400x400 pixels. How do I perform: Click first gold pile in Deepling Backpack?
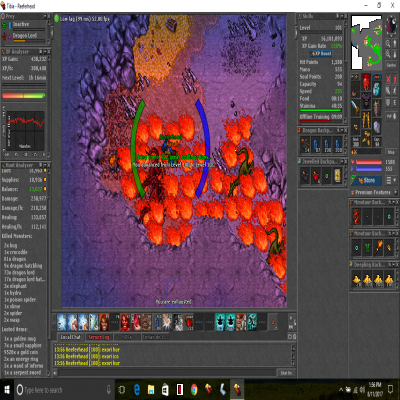pyautogui.click(x=357, y=280)
